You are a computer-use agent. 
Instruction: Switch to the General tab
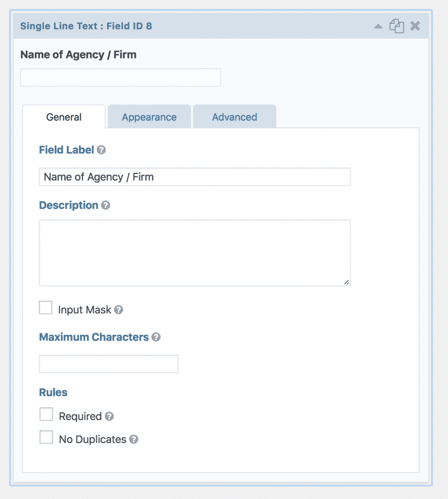coord(64,117)
